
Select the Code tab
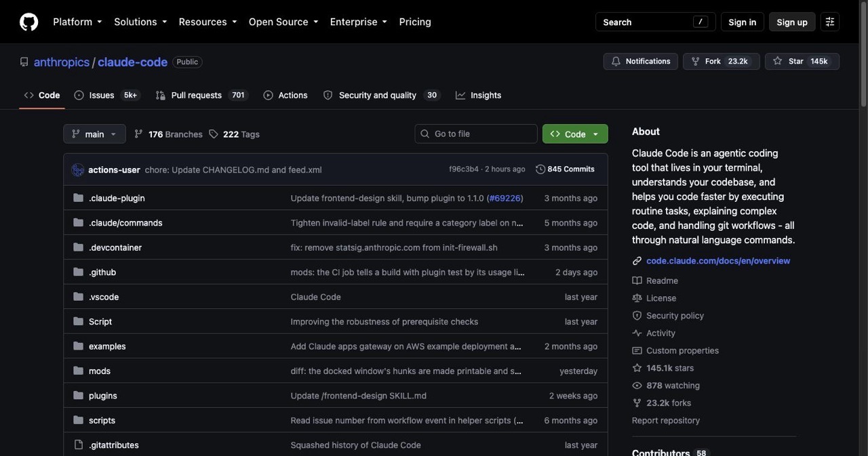(42, 96)
